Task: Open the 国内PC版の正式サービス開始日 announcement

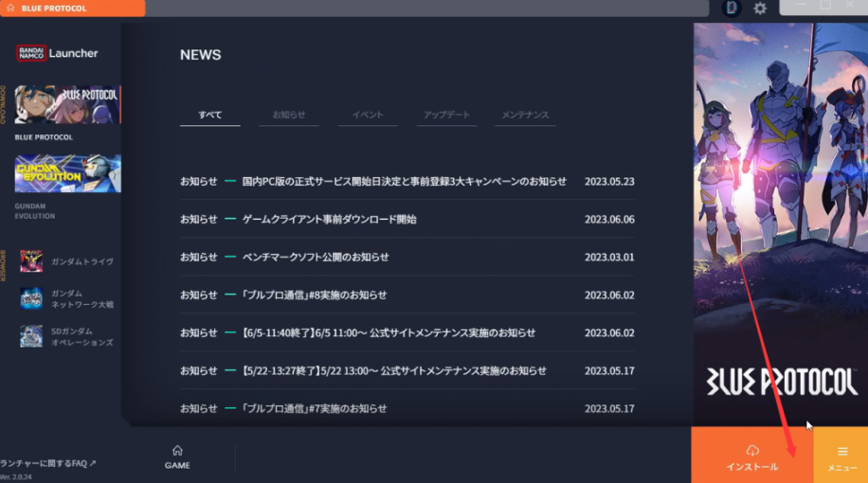Action: tap(404, 181)
